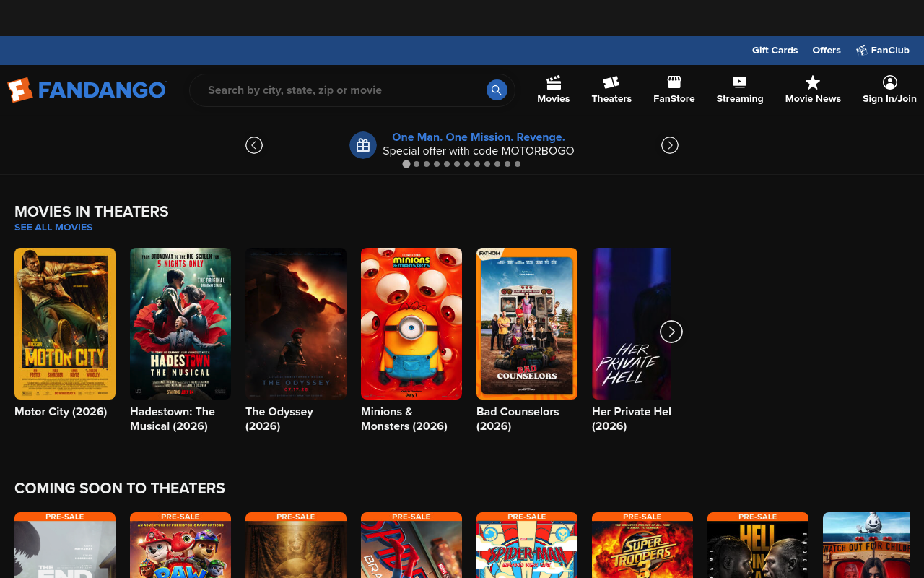924x578 pixels.
Task: Click the blue search magnifier button
Action: (497, 90)
